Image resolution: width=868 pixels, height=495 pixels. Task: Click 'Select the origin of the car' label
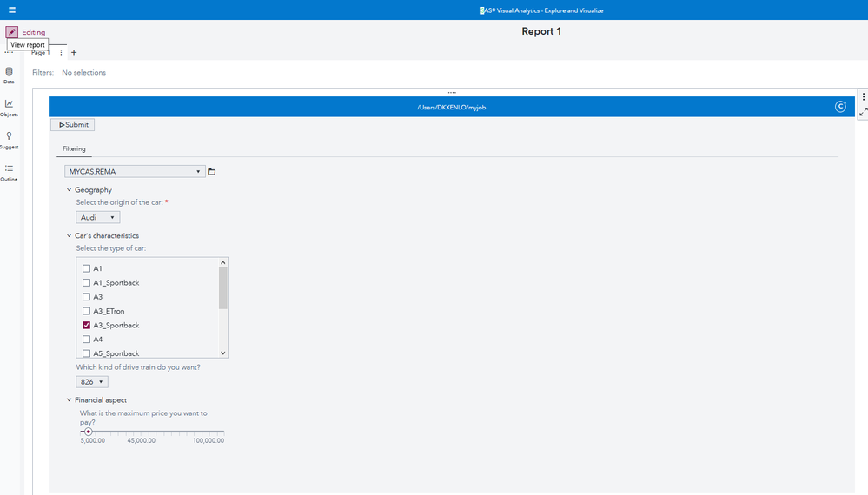(120, 202)
